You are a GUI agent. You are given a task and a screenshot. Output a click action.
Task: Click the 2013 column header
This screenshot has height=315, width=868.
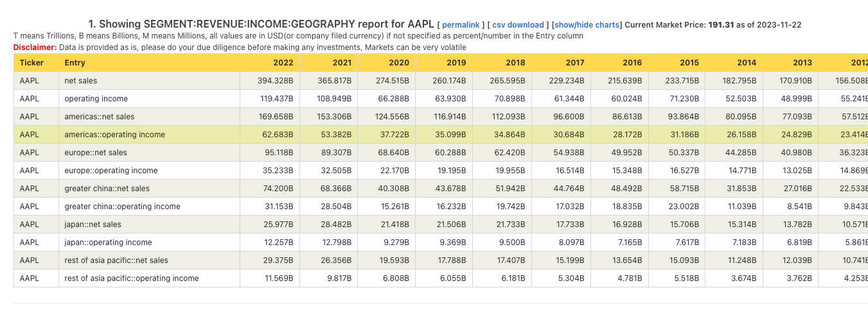(x=791, y=63)
